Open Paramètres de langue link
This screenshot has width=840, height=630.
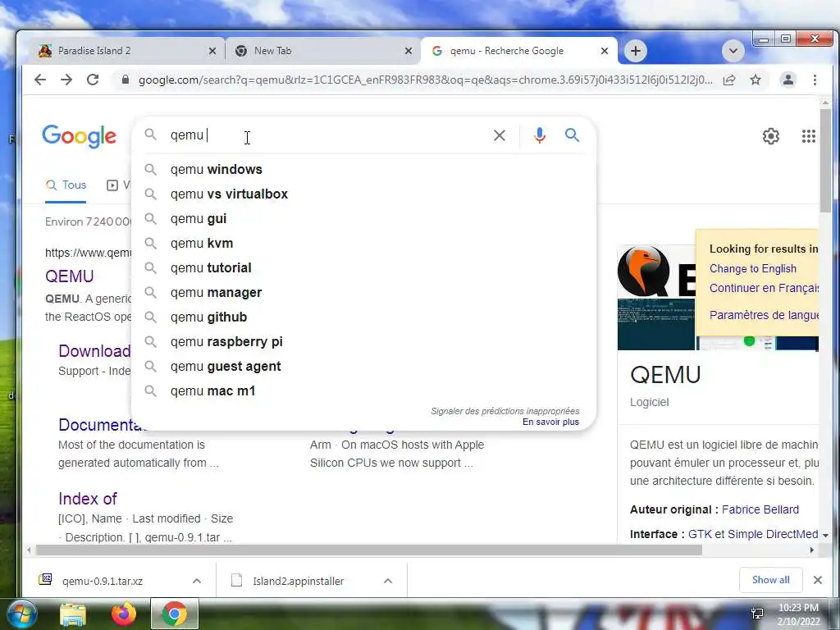pos(764,315)
